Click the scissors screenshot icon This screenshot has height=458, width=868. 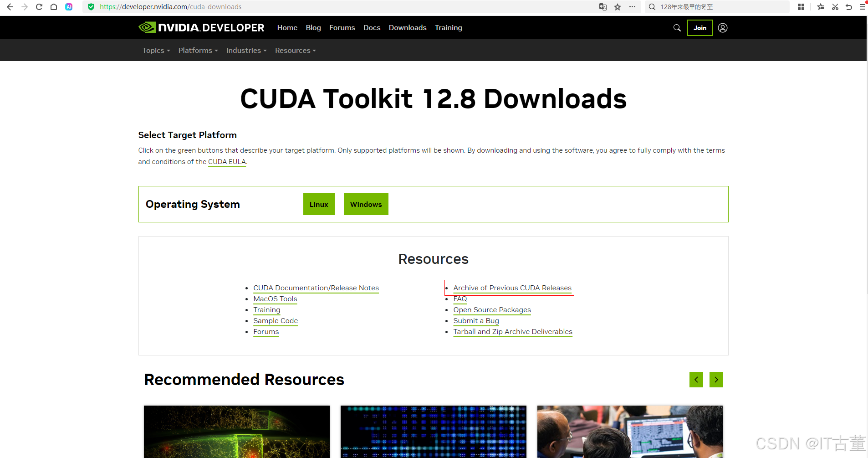pos(835,7)
